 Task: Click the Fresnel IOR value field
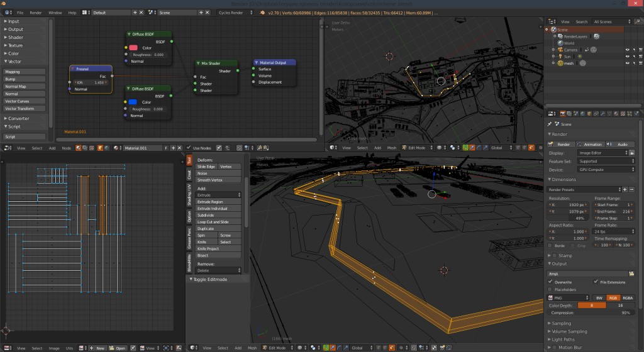point(91,82)
